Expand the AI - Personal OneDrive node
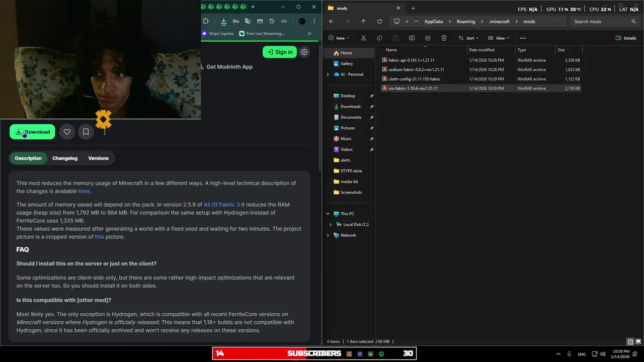Screen dimensions: 644x362 pos(328,74)
